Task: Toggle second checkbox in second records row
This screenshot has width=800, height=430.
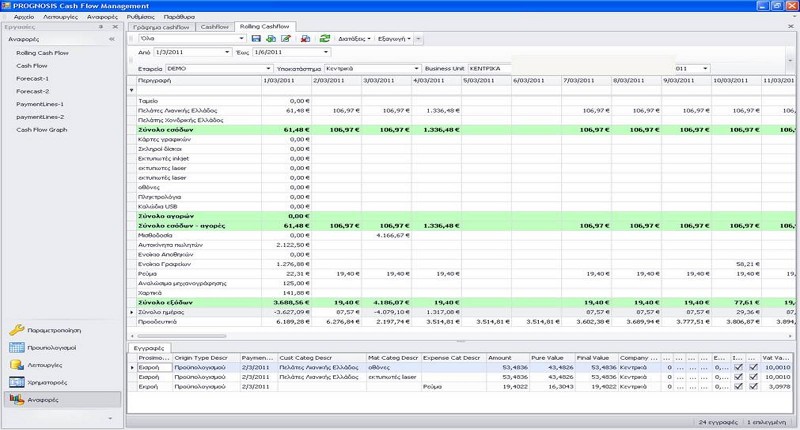Action: point(751,376)
